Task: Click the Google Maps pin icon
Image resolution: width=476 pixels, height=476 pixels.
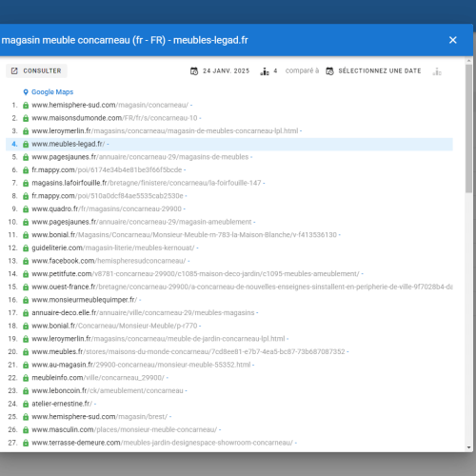Action: [x=26, y=92]
